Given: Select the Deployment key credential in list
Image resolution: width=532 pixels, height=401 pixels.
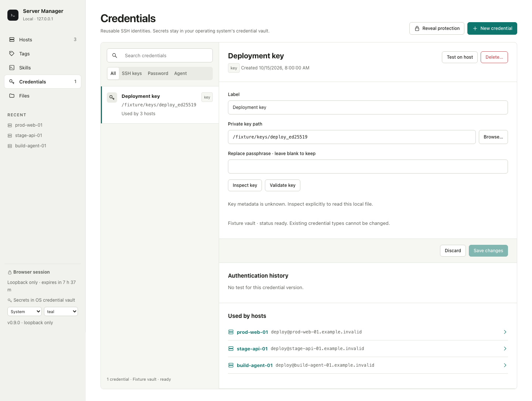Looking at the screenshot, I should (x=160, y=105).
